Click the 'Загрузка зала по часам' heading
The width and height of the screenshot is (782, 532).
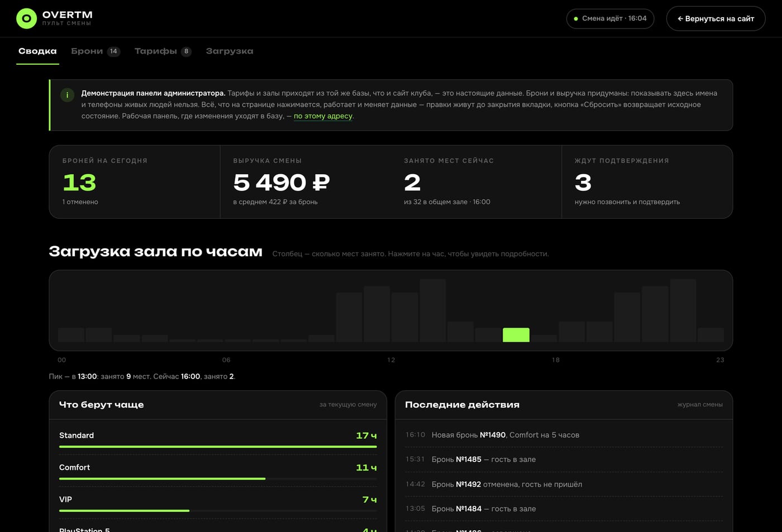155,252
